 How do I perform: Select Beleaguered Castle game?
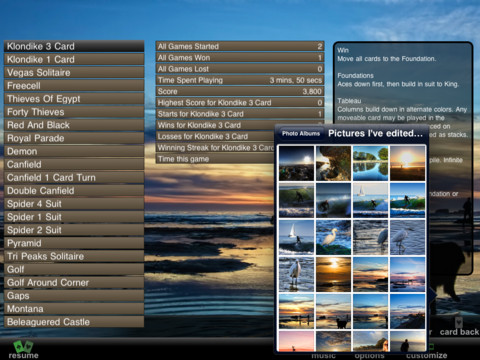pyautogui.click(x=74, y=322)
